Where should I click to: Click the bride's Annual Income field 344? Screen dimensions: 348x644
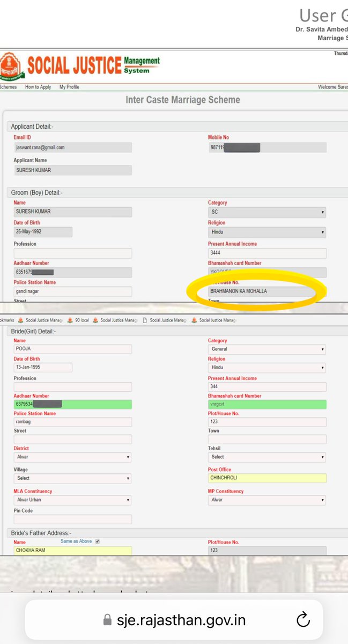point(267,387)
